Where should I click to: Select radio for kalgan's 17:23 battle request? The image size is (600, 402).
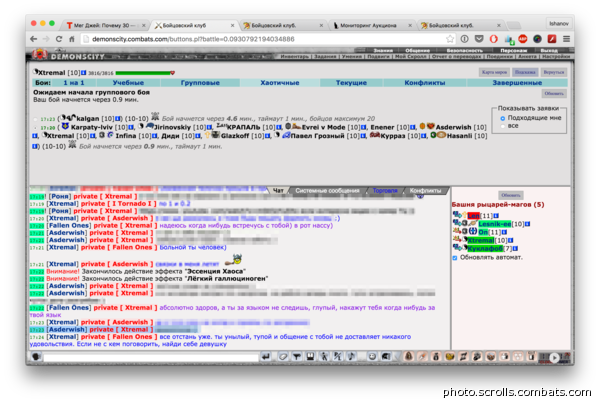tap(36, 119)
